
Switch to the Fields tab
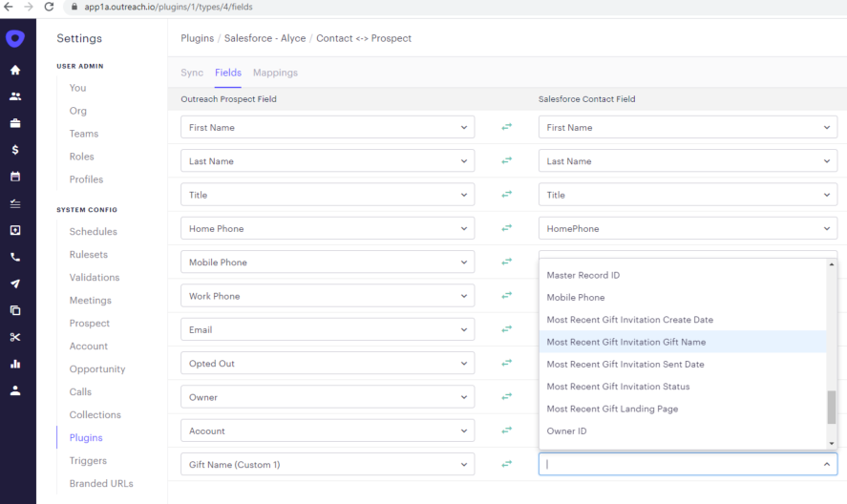click(x=228, y=73)
